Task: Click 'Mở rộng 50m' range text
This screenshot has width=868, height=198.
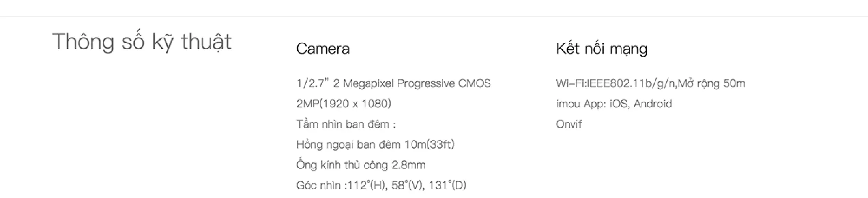Action: [x=712, y=83]
